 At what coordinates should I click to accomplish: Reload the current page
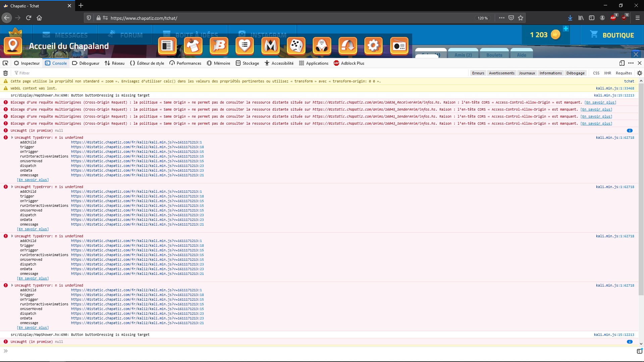click(29, 18)
